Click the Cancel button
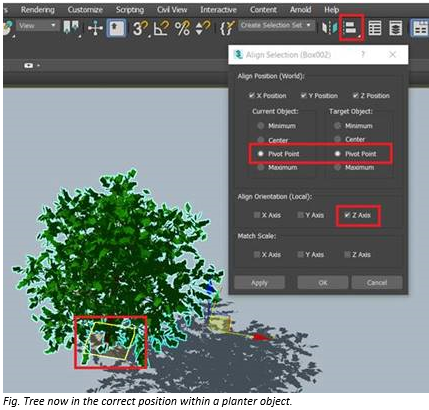Screen dimensions: 429x410 point(377,283)
